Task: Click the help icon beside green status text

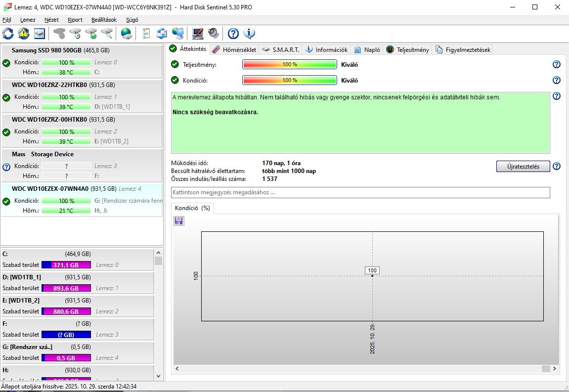Action: pos(556,96)
